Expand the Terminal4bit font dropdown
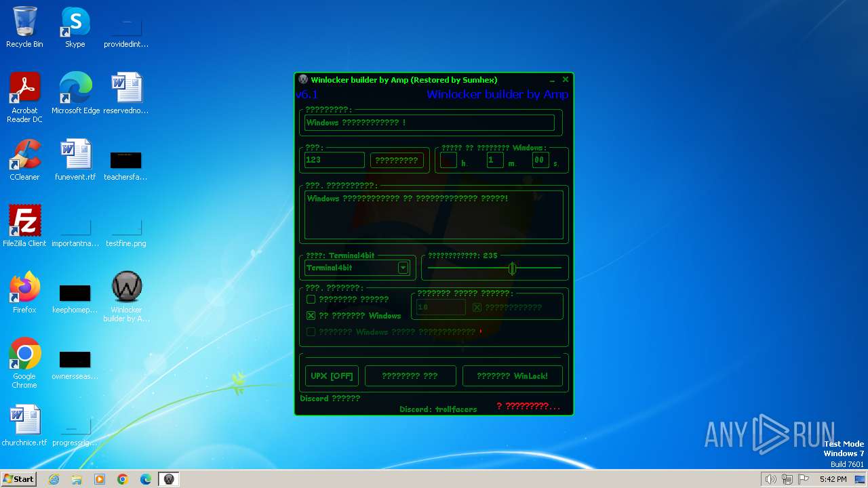This screenshot has height=488, width=868. click(403, 268)
